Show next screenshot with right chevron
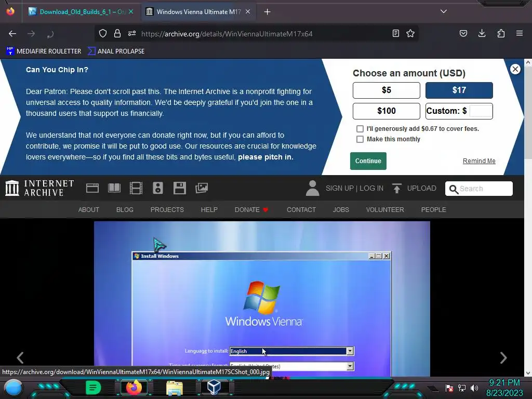The height and width of the screenshot is (399, 532). 503,357
